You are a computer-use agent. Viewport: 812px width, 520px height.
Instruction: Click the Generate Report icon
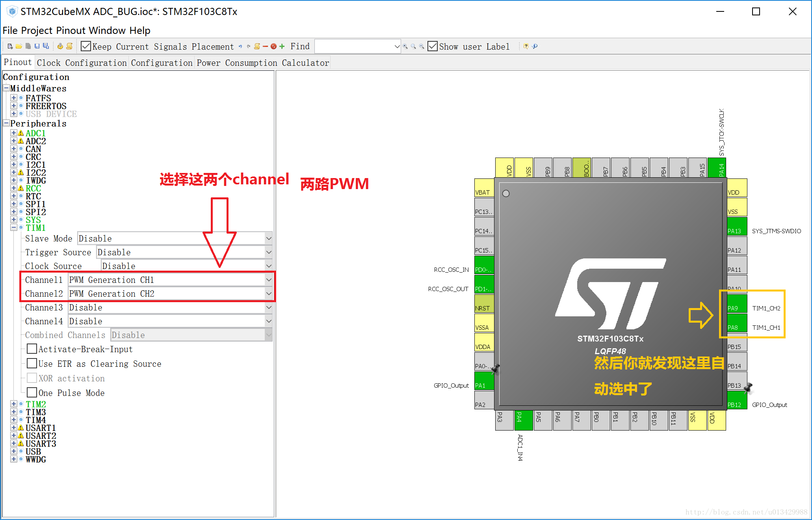point(69,46)
